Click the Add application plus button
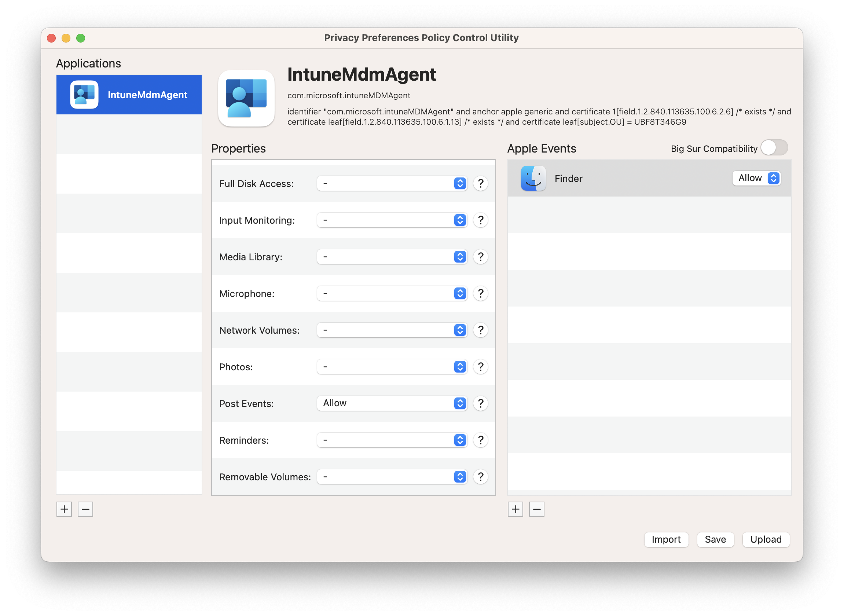 point(64,509)
